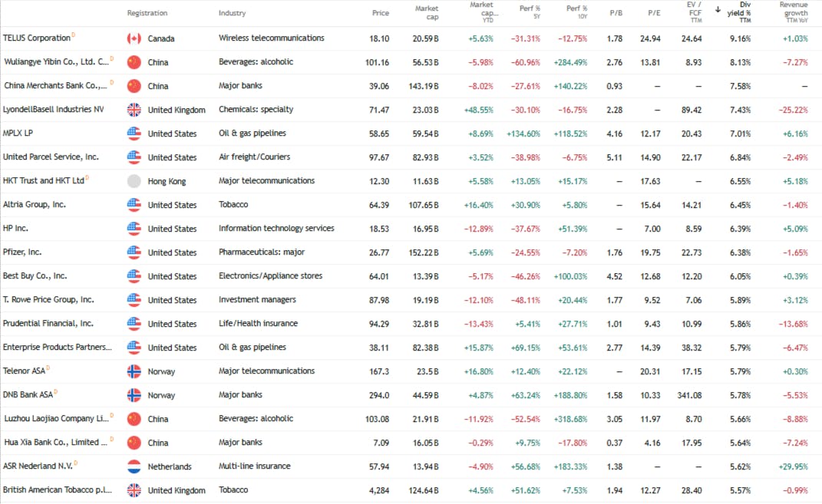The width and height of the screenshot is (822, 504).
Task: Click the China flag in Wuliangye Yibin row
Action: pyautogui.click(x=134, y=62)
